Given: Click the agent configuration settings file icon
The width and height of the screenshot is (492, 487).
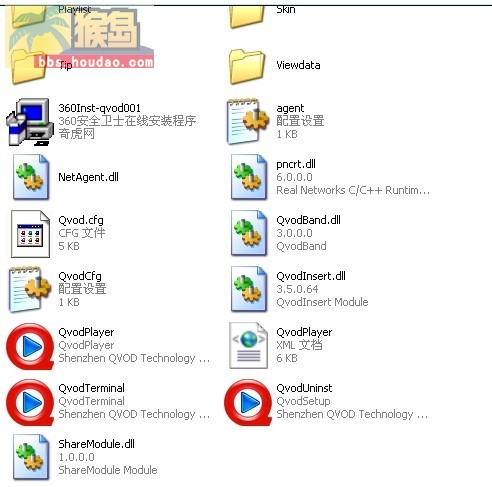Looking at the screenshot, I should [x=248, y=122].
